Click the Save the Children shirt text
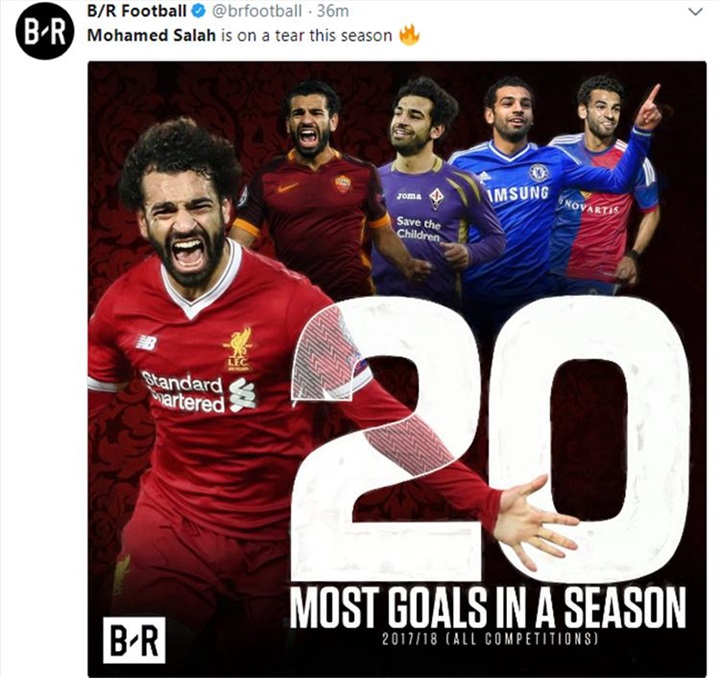 click(x=418, y=229)
